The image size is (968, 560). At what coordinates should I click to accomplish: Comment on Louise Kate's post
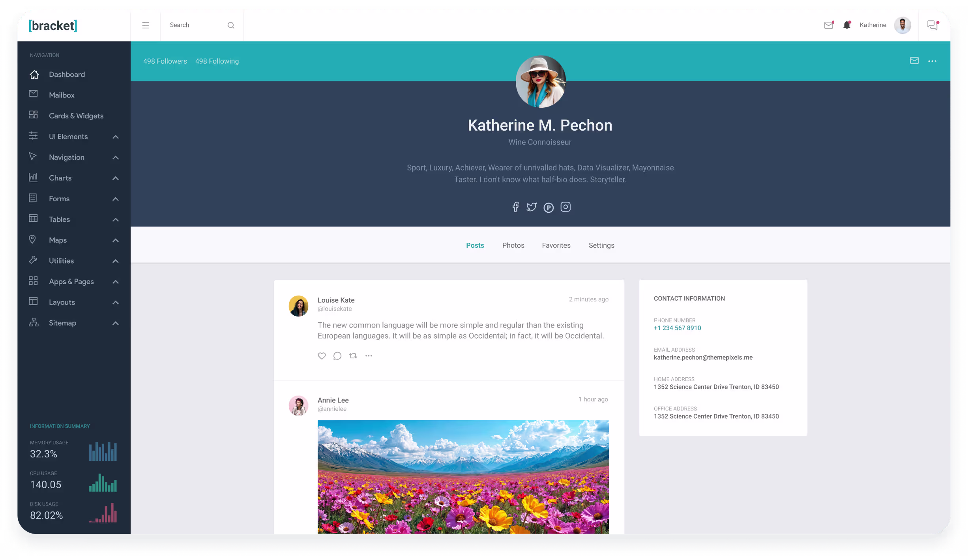337,356
